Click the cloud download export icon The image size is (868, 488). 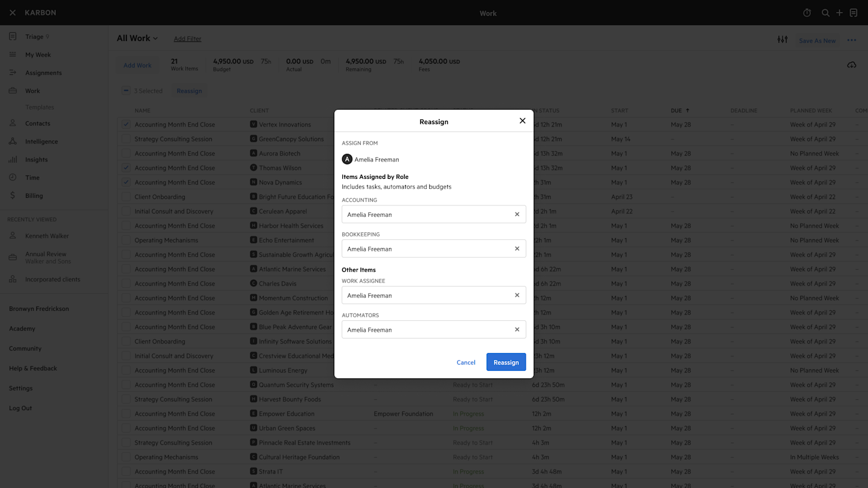tap(852, 65)
